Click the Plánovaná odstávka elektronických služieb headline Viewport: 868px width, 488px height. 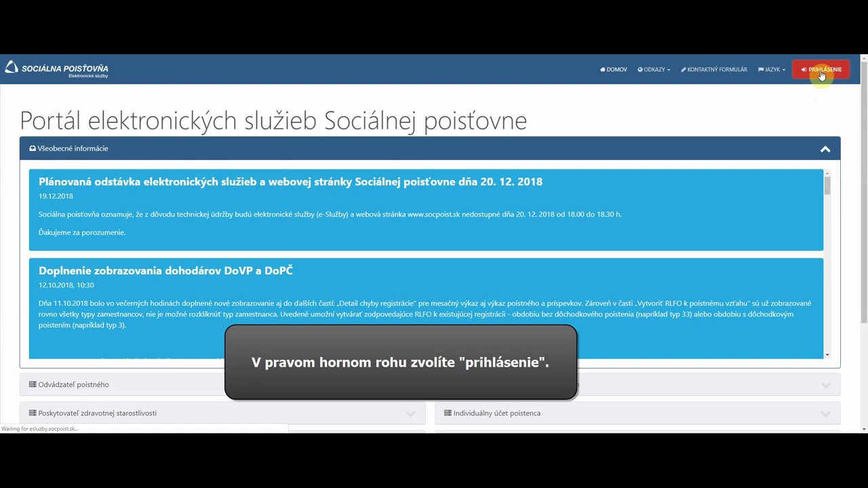pyautogui.click(x=290, y=182)
